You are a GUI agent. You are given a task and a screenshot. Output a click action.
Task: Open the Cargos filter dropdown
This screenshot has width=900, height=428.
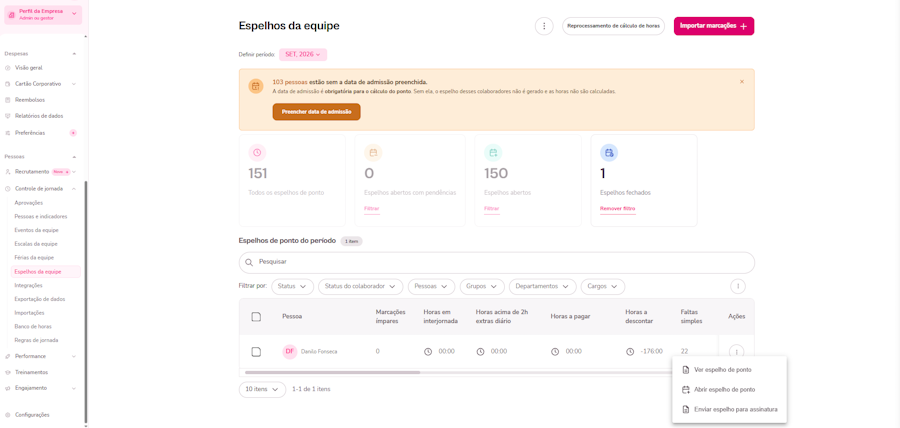click(603, 286)
